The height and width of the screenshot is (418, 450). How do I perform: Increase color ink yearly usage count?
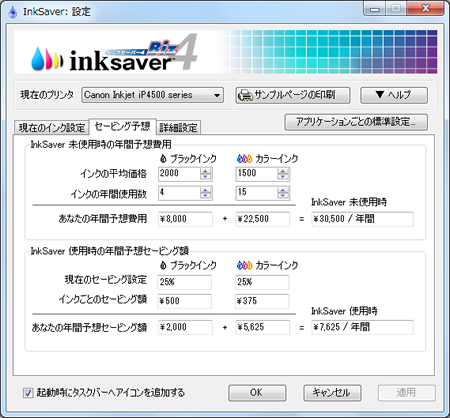pos(283,190)
